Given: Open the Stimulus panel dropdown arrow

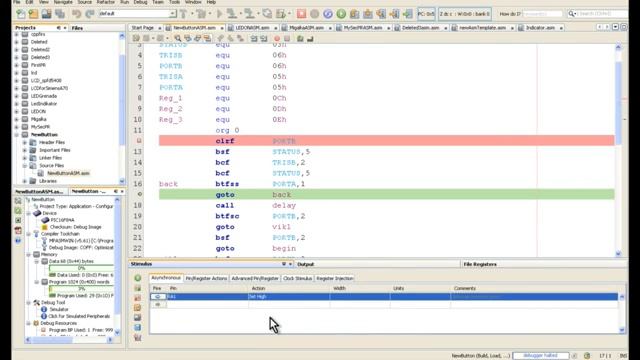Looking at the screenshot, I should (283, 264).
